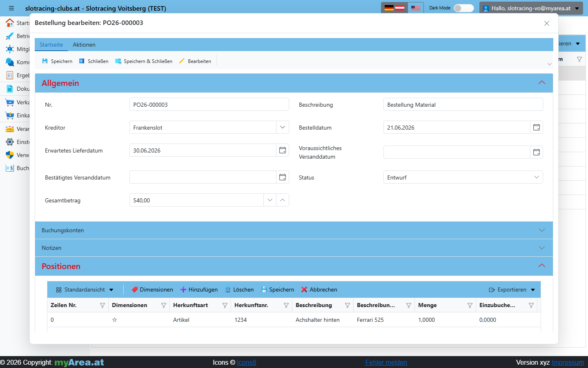
Task: Click Abbrechen in positions toolbar
Action: 319,289
